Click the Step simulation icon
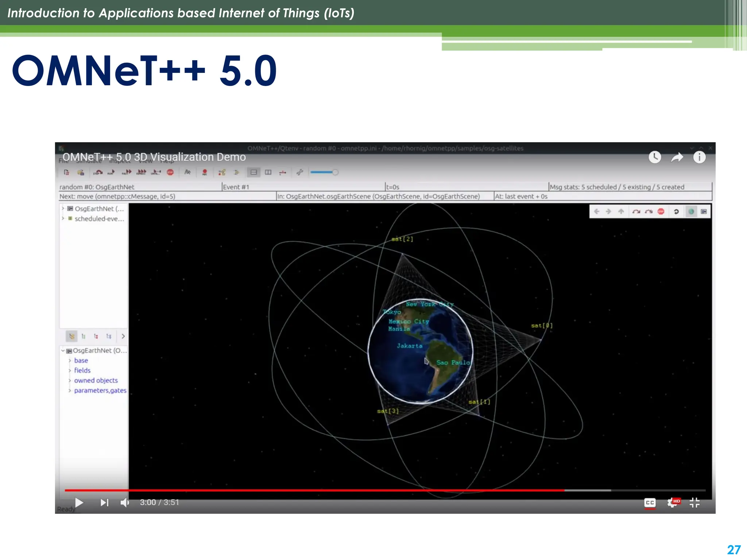 click(x=98, y=172)
